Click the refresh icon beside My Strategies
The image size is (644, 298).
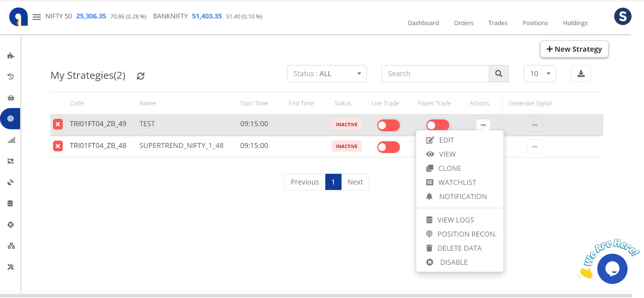tap(141, 76)
